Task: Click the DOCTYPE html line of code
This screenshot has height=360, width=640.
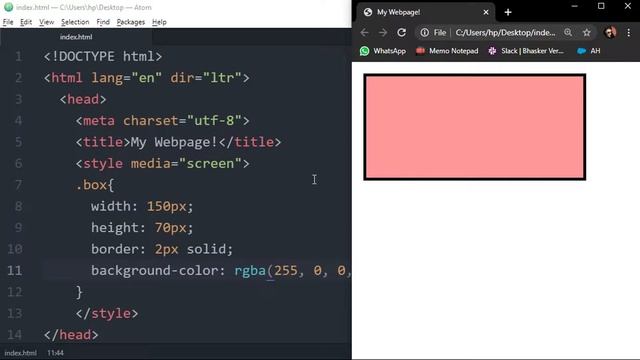Action: [x=103, y=56]
